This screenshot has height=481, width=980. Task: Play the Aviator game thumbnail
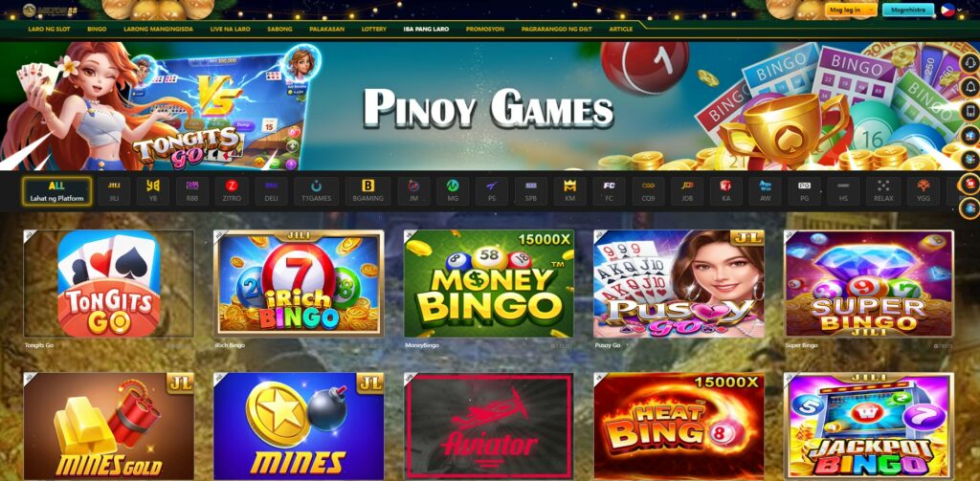coord(489,426)
